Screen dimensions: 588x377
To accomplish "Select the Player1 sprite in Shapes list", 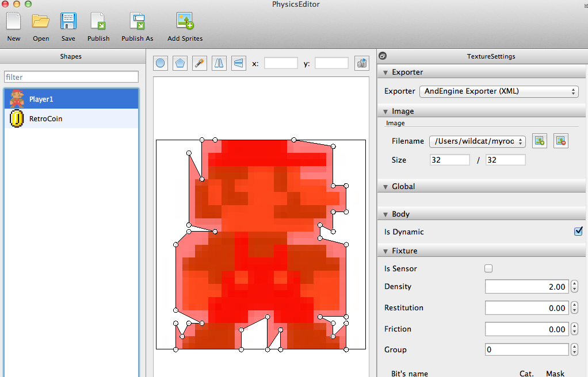I will (x=71, y=99).
